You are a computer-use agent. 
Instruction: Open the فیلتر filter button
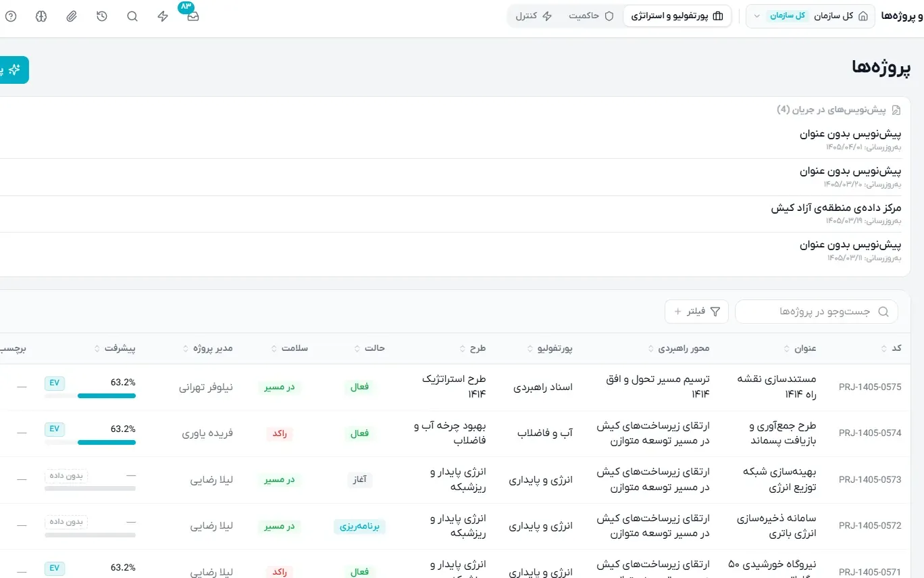pos(697,312)
